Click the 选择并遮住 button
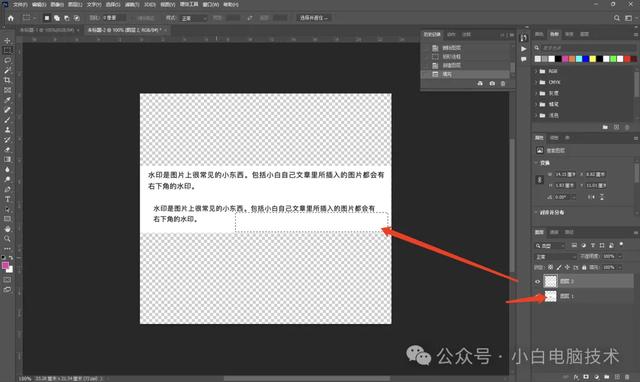The image size is (640, 382). 314,18
